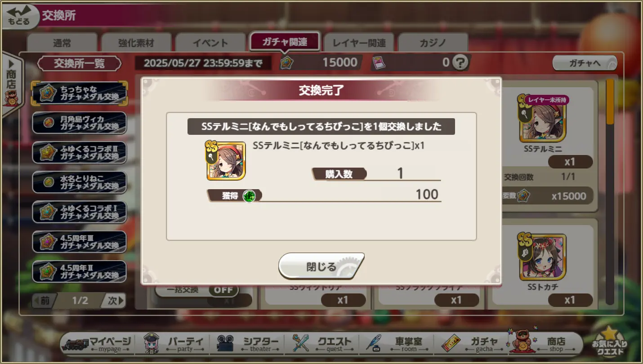Open the 車掌室 room feather icon

(x=373, y=344)
